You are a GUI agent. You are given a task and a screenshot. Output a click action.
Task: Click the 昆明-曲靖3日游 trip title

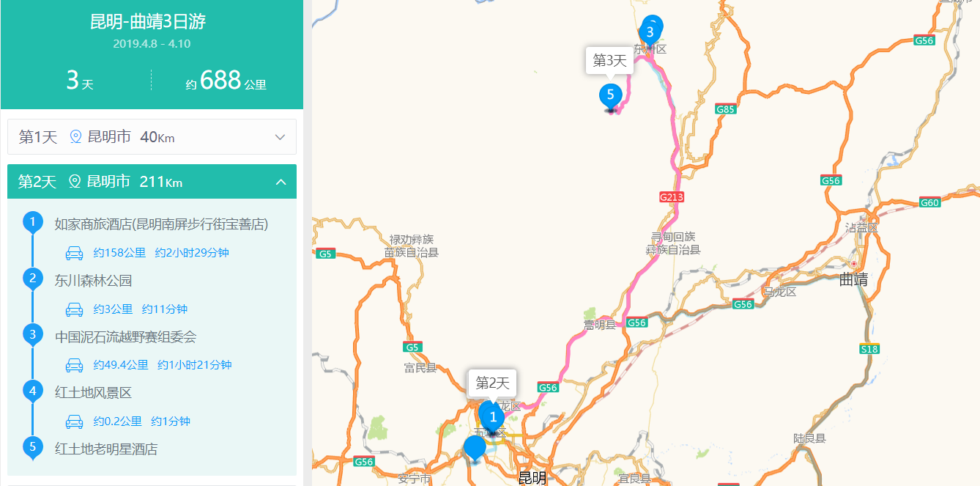click(x=148, y=22)
